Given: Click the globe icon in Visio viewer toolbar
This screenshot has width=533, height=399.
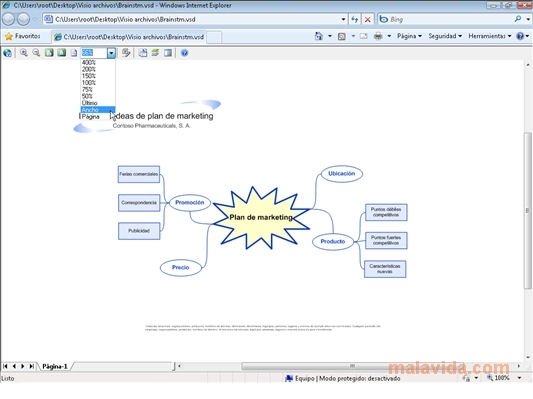Looking at the screenshot, I should [7, 53].
